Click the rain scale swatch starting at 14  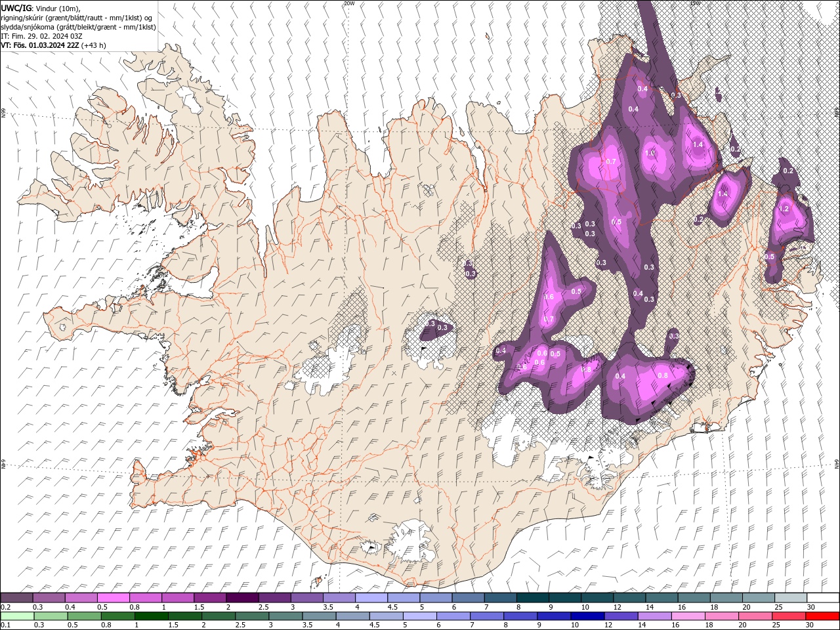pos(654,616)
